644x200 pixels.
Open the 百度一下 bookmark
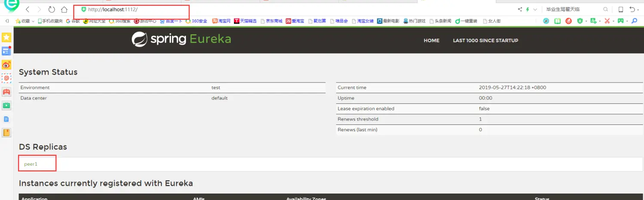click(x=171, y=21)
